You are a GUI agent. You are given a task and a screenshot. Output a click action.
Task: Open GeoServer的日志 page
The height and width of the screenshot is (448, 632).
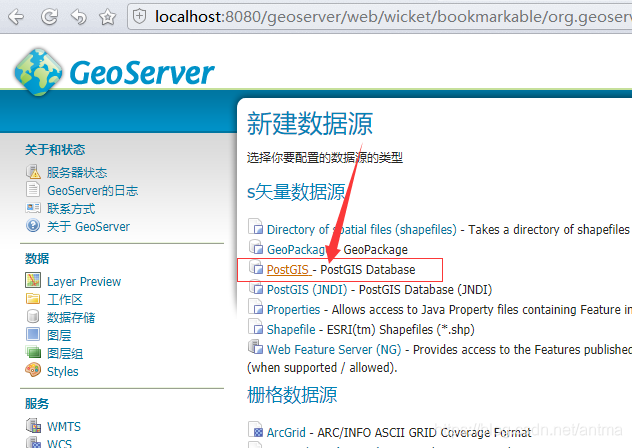(93, 190)
